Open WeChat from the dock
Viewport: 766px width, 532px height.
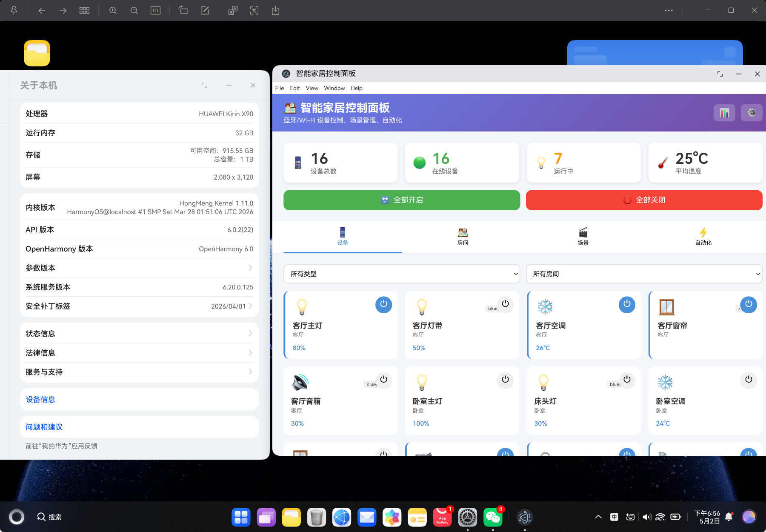coord(493,517)
